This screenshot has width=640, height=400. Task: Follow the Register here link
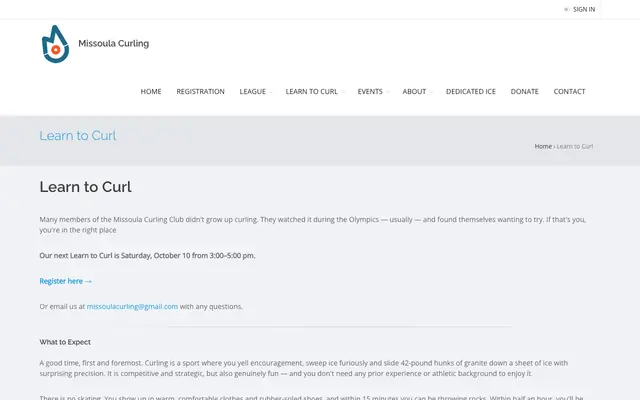pos(66,281)
